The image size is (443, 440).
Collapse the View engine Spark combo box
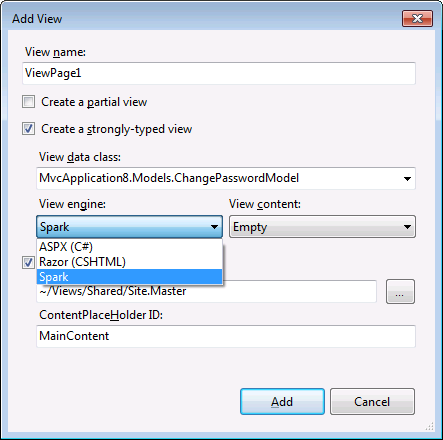[x=129, y=227]
